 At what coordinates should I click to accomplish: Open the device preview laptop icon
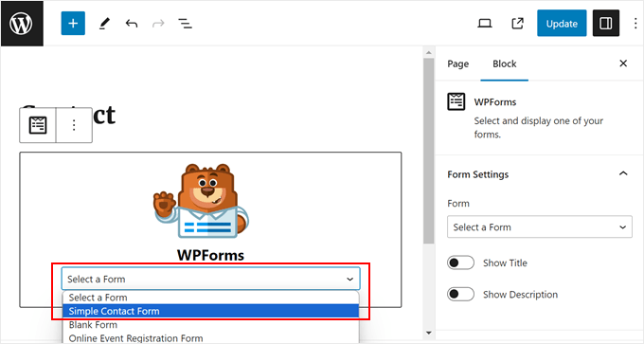click(485, 24)
